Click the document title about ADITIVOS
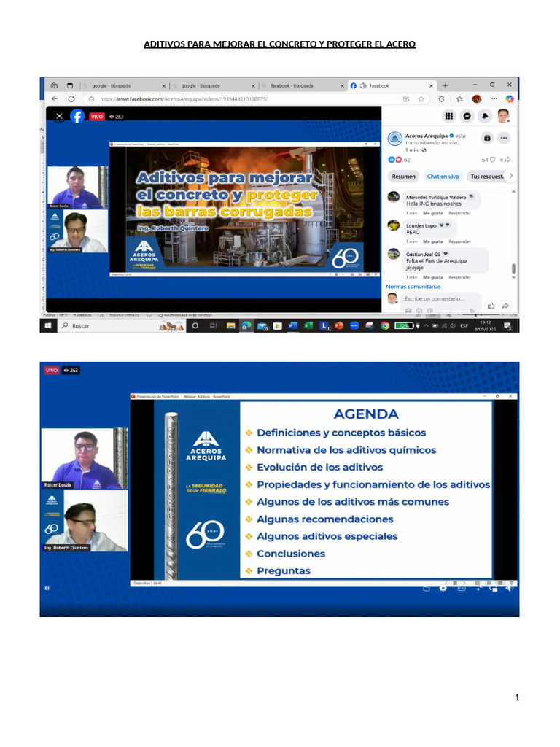This screenshot has width=560, height=747. pos(279,44)
